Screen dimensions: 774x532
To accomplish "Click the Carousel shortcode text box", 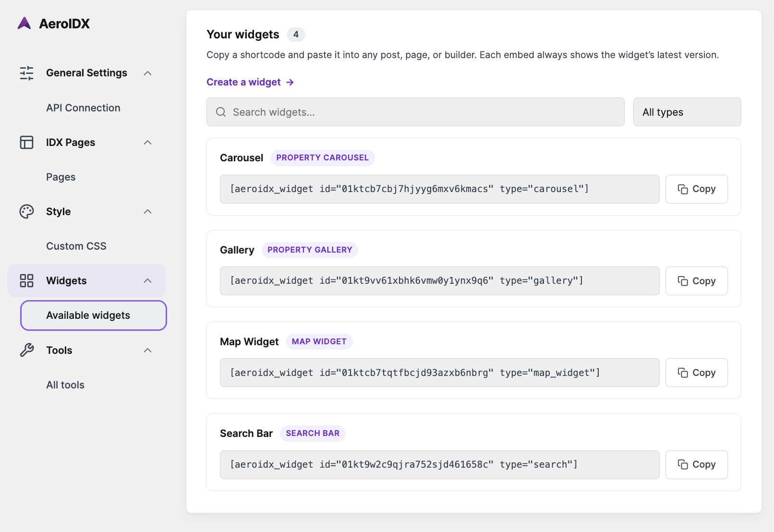I will coord(440,189).
